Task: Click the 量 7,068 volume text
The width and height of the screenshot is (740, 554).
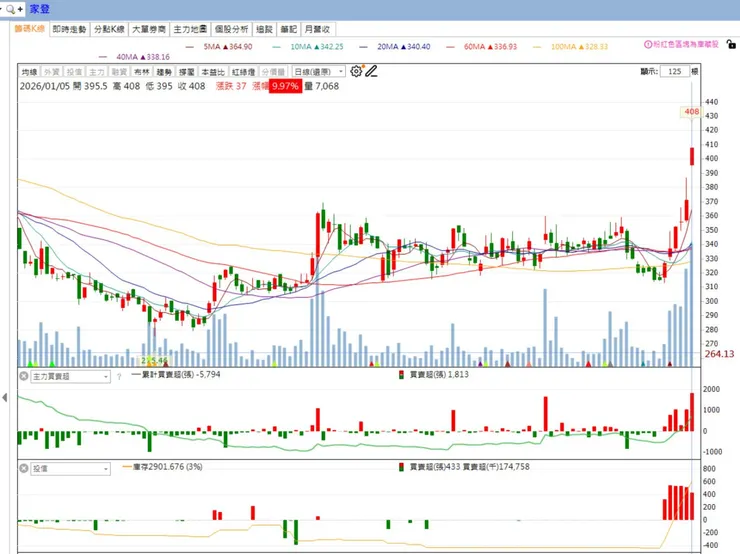Action: [322, 86]
